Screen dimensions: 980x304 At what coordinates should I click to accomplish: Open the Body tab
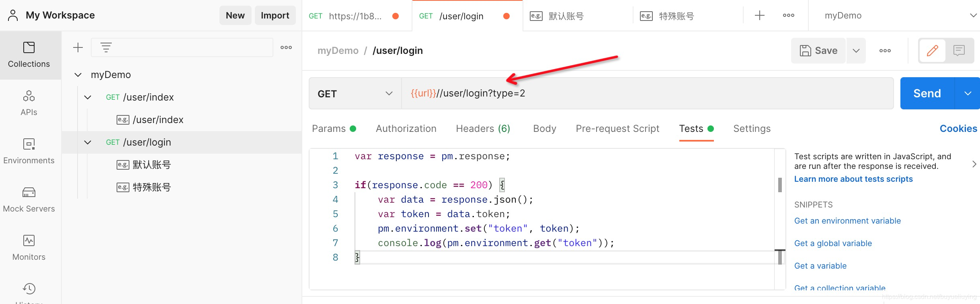pyautogui.click(x=545, y=129)
